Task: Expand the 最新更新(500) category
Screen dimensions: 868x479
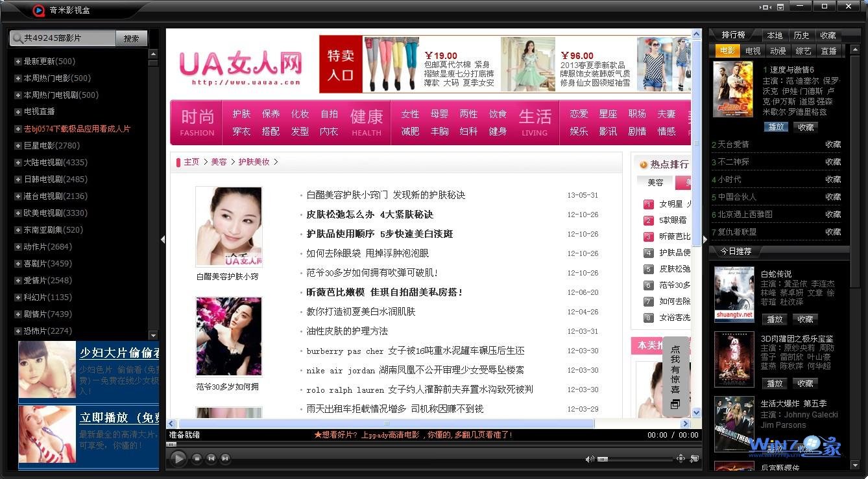Action: pos(18,62)
